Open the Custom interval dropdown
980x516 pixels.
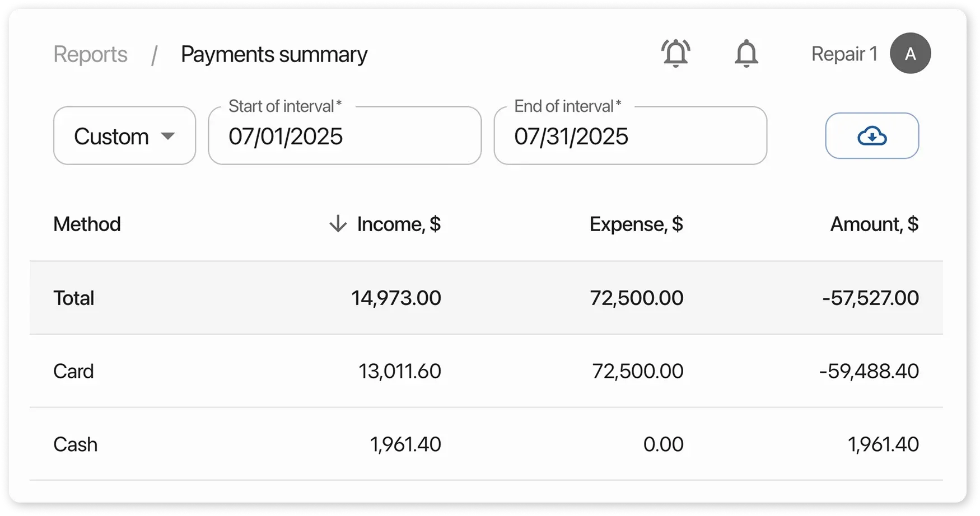tap(124, 136)
